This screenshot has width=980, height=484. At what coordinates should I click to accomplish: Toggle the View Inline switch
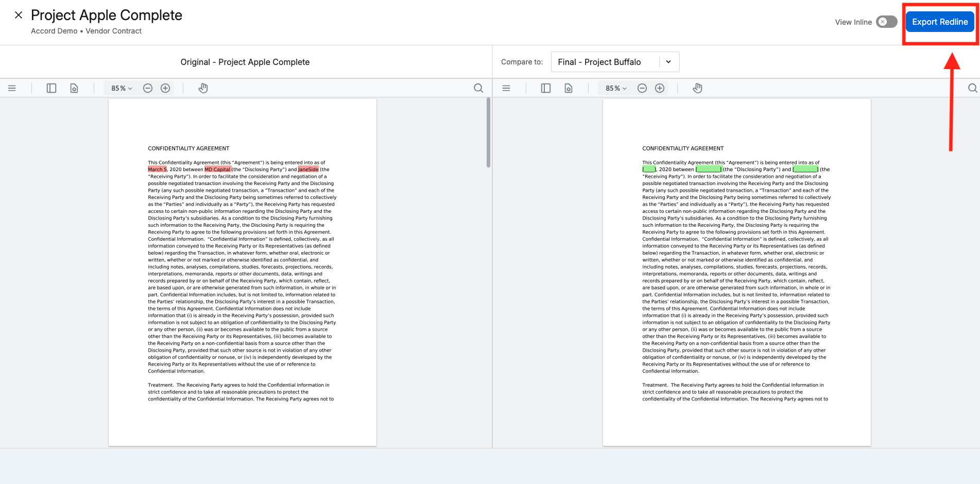[x=887, y=22]
